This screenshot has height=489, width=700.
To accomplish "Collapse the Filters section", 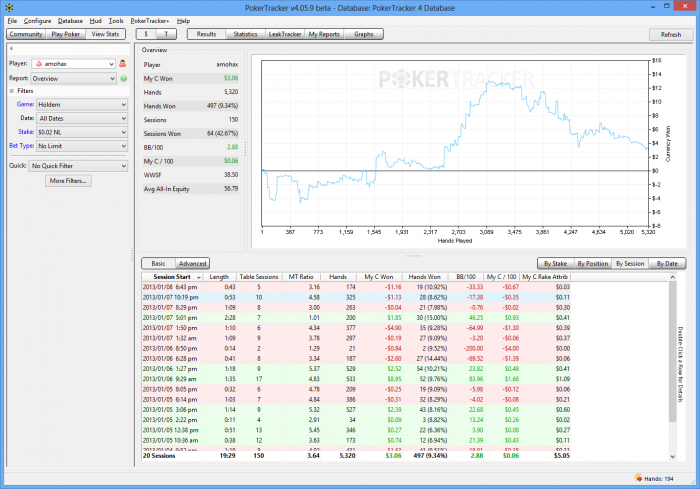I will (x=12, y=91).
